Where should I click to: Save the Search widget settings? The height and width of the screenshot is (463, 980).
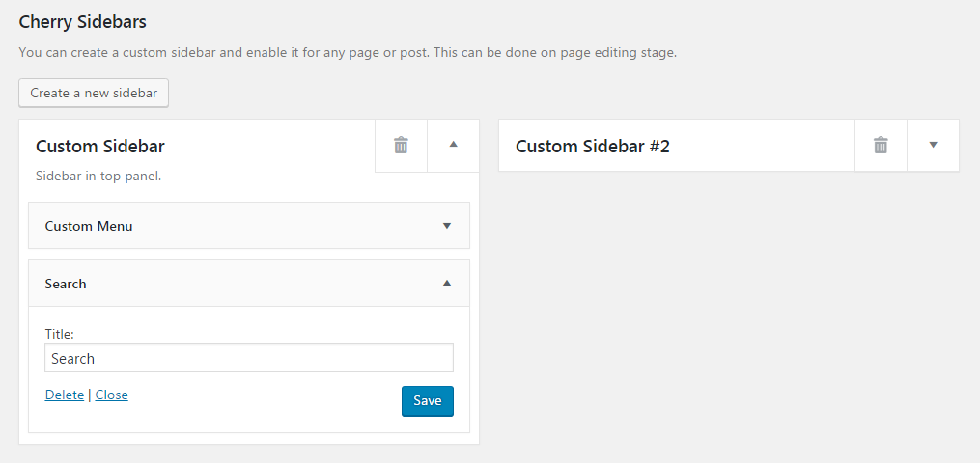click(427, 401)
